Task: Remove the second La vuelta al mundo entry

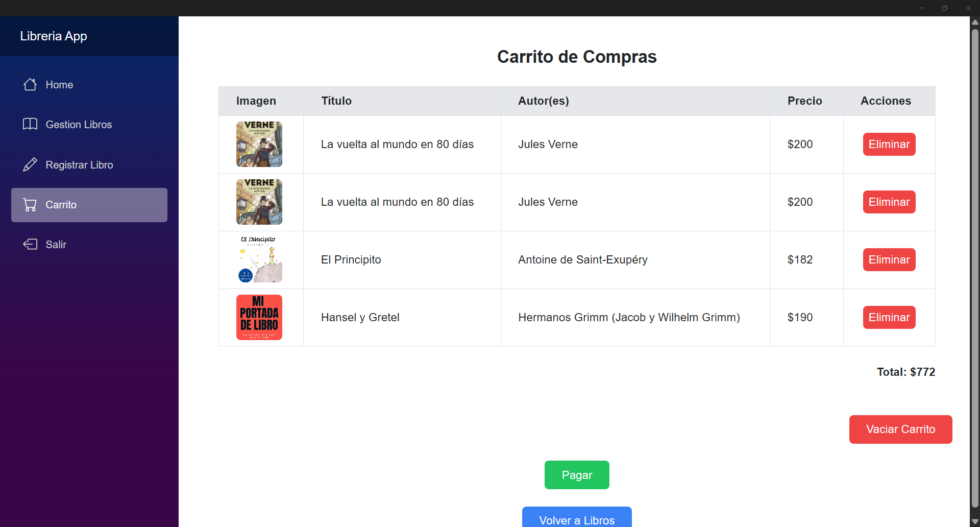Action: [x=889, y=202]
